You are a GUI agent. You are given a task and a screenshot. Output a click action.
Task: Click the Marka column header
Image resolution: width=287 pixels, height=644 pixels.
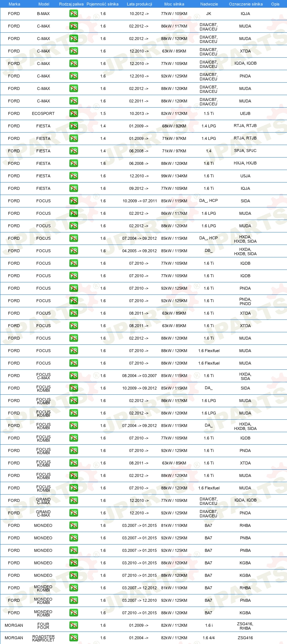coord(14,4)
